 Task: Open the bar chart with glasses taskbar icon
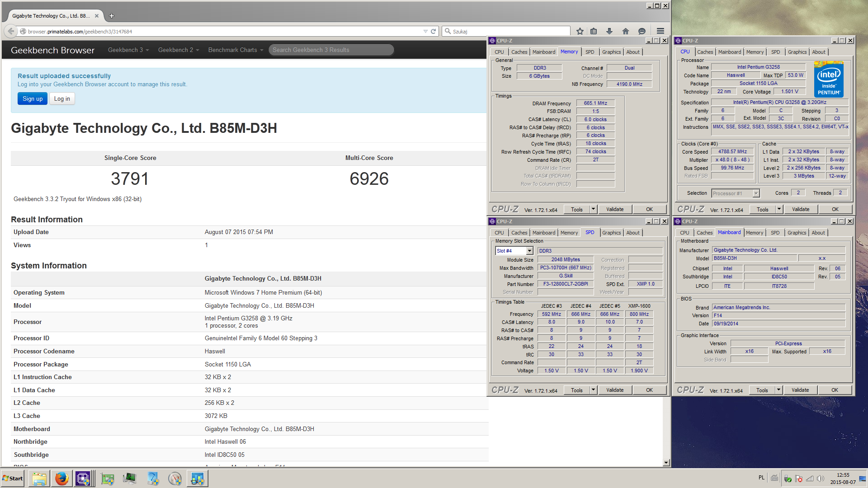point(198,479)
